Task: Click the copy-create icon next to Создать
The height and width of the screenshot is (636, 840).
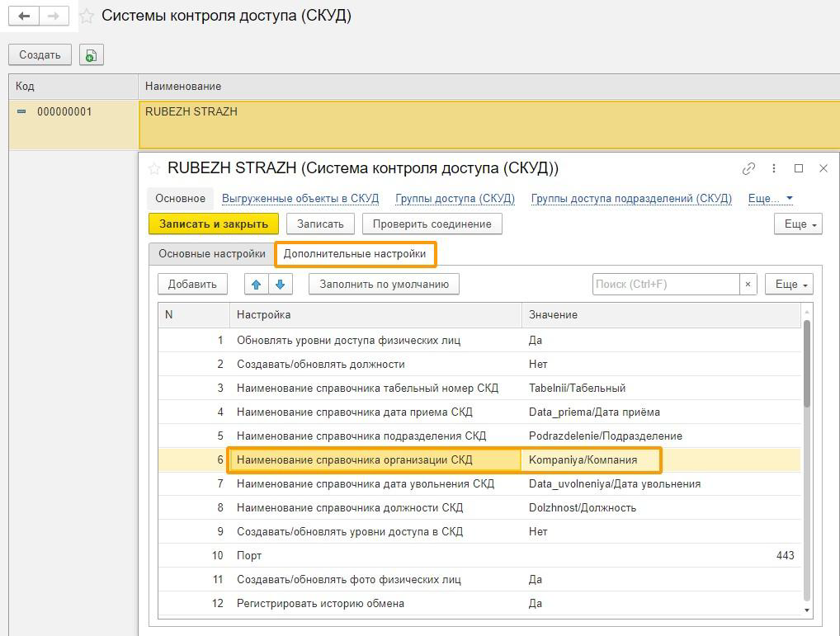Action: pos(91,55)
